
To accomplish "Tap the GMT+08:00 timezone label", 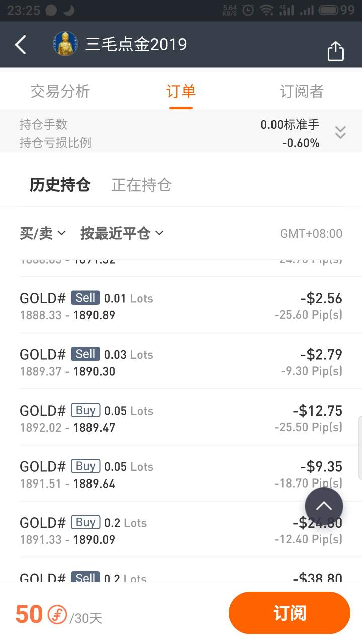I will [x=311, y=234].
